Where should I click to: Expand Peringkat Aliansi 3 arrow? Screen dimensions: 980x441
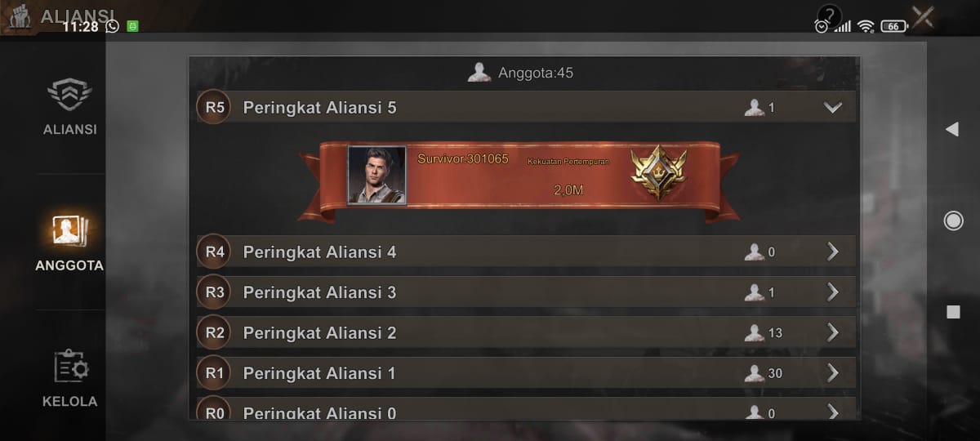pos(833,292)
